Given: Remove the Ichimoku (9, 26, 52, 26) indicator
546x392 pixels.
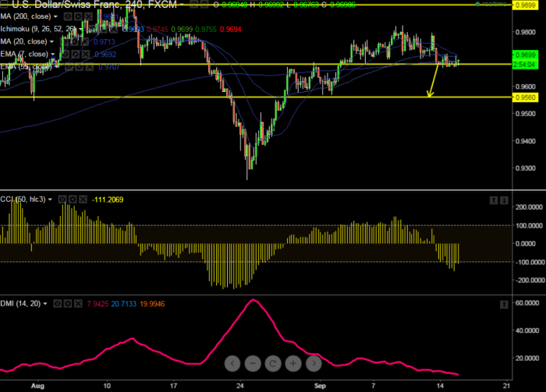Looking at the screenshot, I should point(114,29).
